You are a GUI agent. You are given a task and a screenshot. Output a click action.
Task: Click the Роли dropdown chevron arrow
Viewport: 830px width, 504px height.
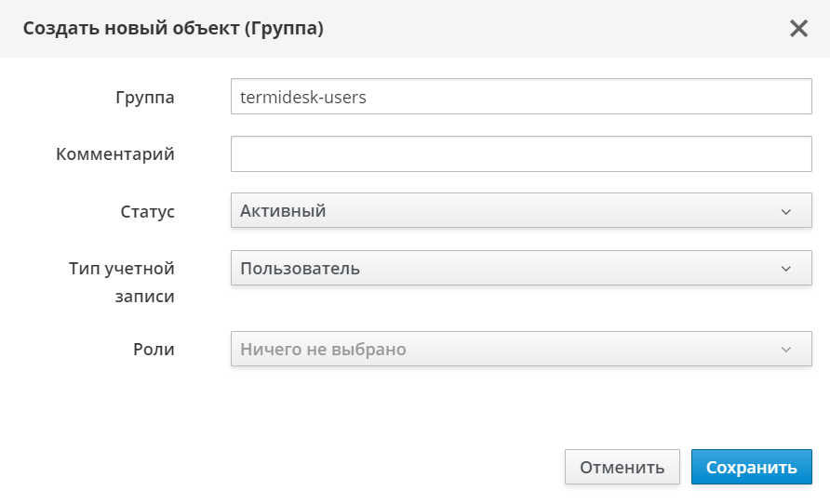tap(786, 350)
